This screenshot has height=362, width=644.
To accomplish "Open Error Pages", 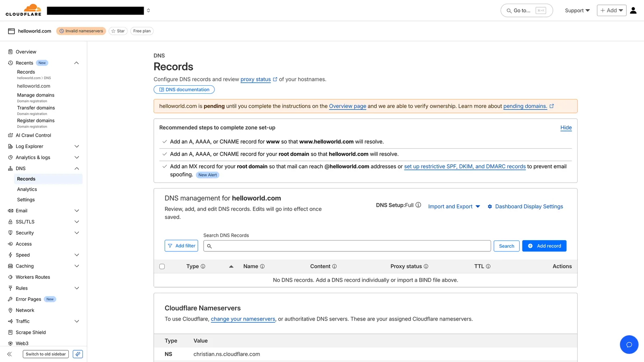I will pos(29,299).
